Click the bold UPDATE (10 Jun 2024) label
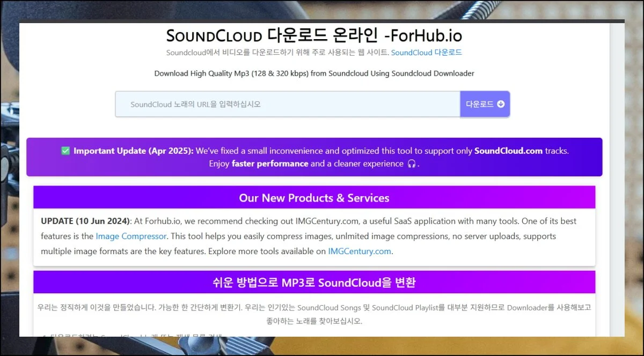The image size is (644, 356). coord(85,221)
